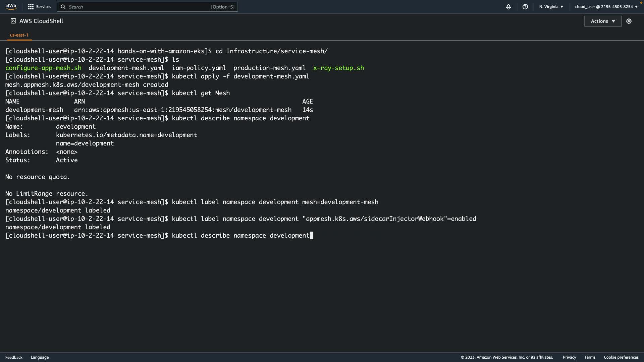Open Cookie preferences link
Viewport: 644px width, 362px height.
point(621,357)
